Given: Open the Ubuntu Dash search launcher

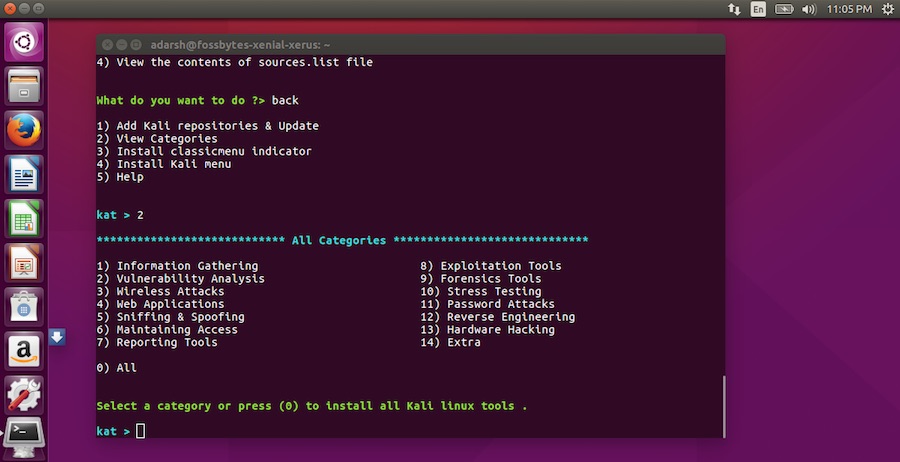Looking at the screenshot, I should (x=23, y=42).
